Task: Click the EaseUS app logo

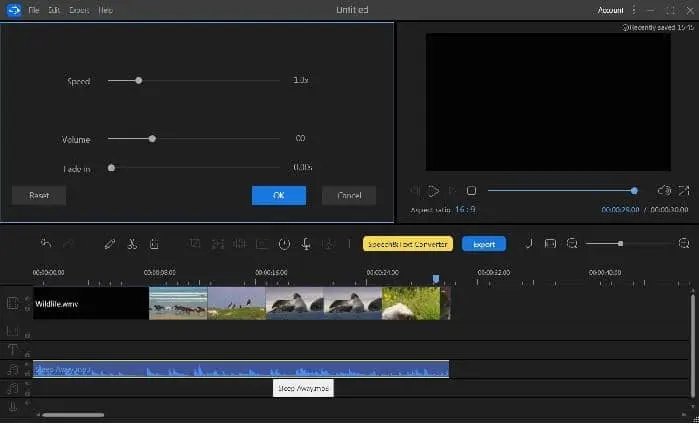Action: coord(14,10)
